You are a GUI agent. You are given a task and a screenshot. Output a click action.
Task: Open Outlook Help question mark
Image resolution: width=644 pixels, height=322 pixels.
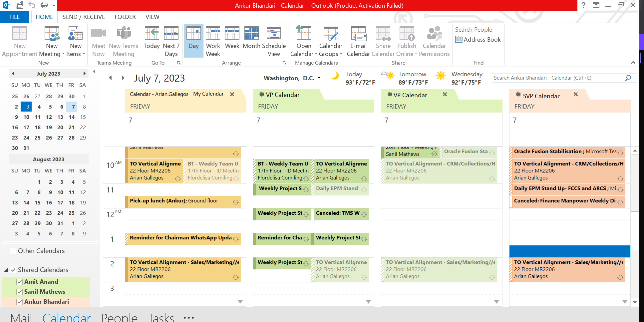pos(583,5)
